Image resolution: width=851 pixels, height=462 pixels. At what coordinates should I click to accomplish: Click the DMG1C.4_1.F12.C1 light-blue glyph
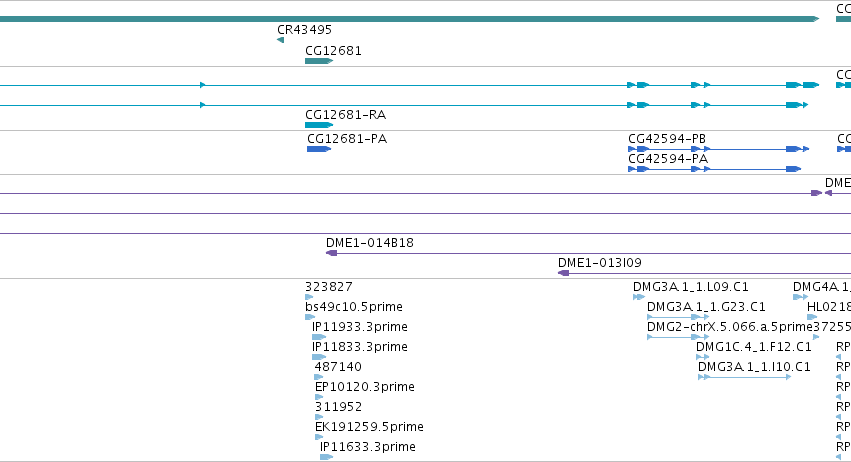coord(702,357)
